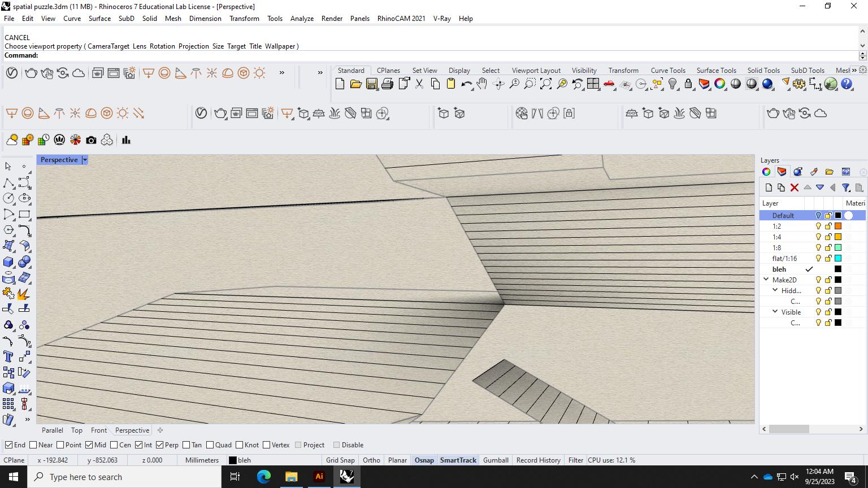The image size is (868, 488).
Task: Open the Print icon in Standard toolbar
Action: (x=387, y=84)
